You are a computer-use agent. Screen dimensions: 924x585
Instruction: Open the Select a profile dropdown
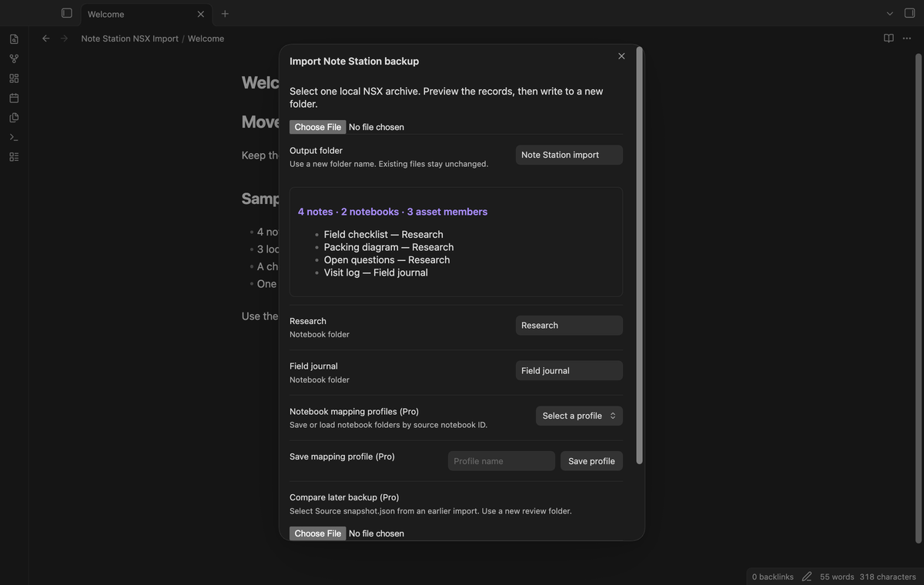click(x=579, y=416)
